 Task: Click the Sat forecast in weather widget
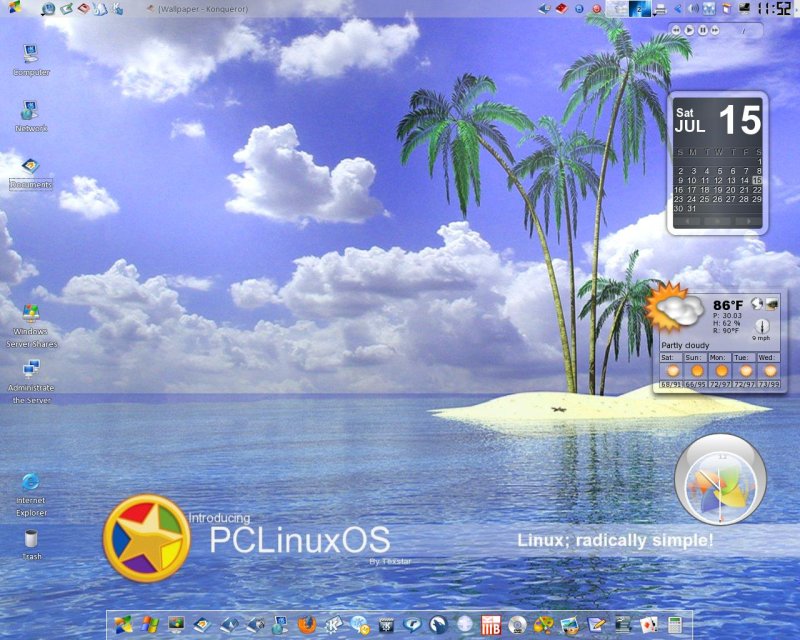[671, 371]
